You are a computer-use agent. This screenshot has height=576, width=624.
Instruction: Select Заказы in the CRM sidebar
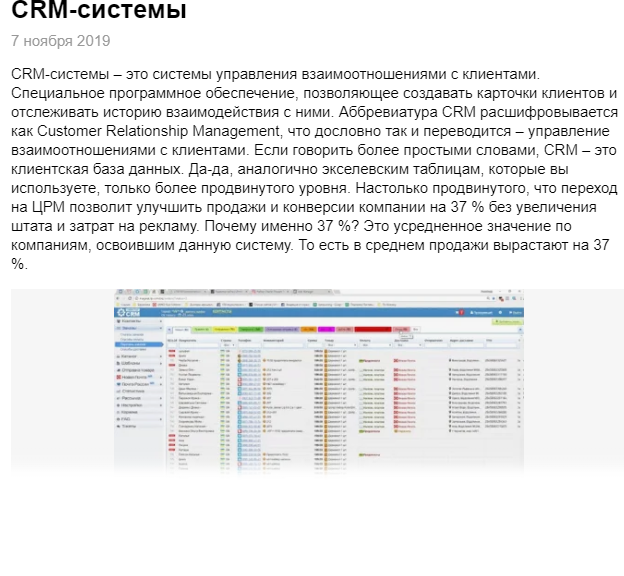tap(130, 328)
